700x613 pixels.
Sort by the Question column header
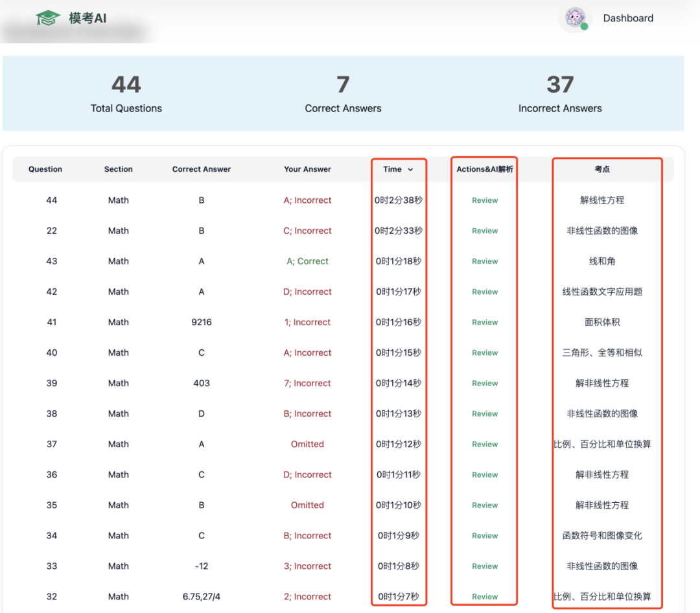(x=45, y=169)
